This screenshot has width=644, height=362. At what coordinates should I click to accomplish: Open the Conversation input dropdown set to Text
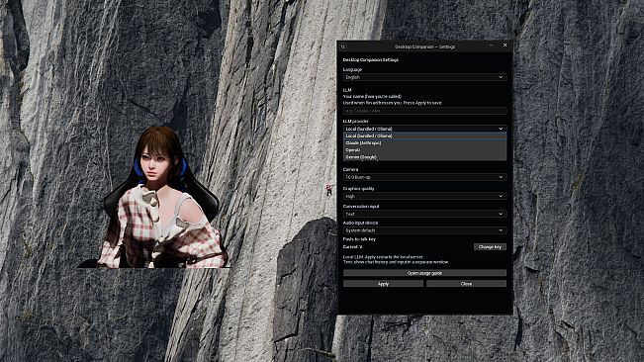pyautogui.click(x=424, y=214)
